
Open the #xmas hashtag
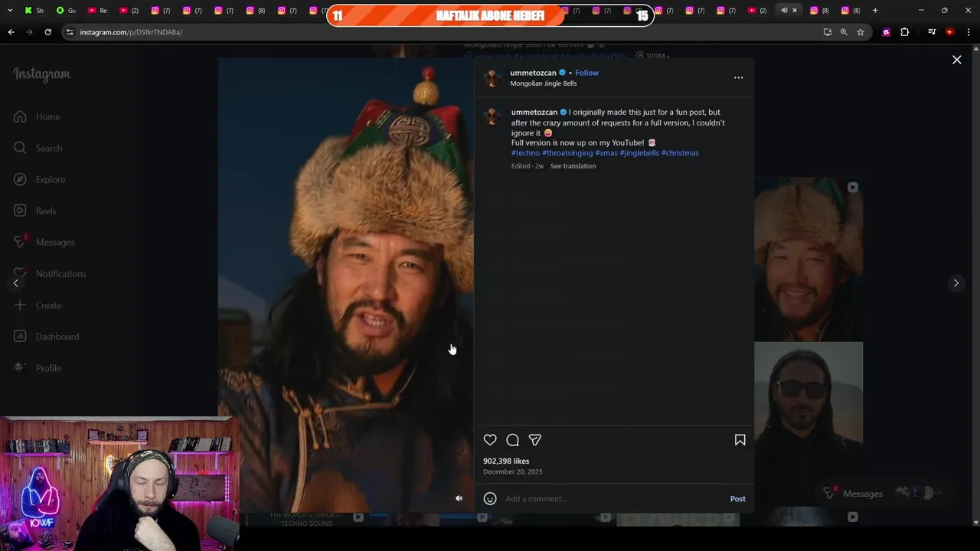[606, 153]
